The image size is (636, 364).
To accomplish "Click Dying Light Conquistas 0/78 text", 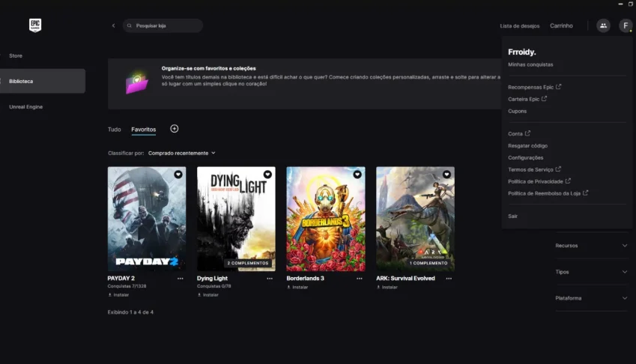I will coord(213,286).
